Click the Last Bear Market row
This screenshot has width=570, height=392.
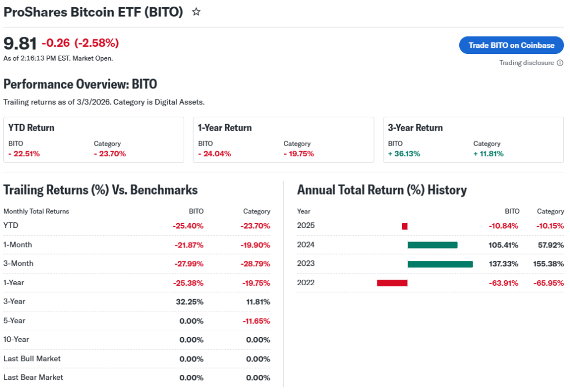137,378
